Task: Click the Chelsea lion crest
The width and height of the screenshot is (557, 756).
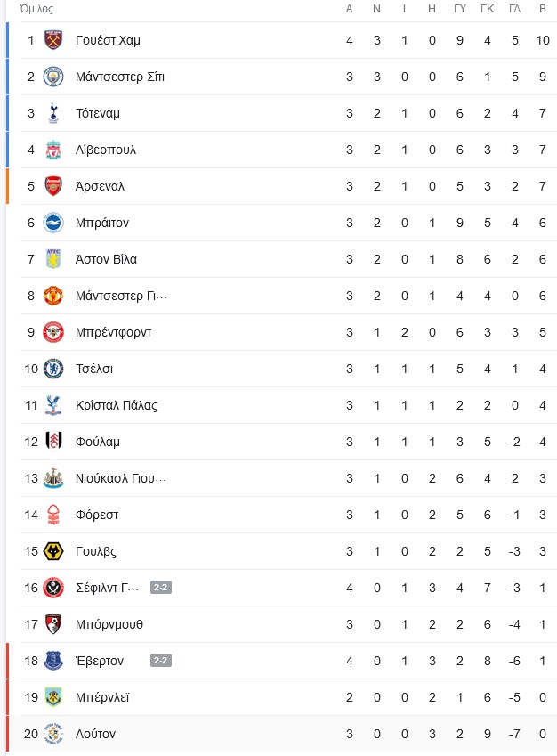Action: tap(53, 369)
